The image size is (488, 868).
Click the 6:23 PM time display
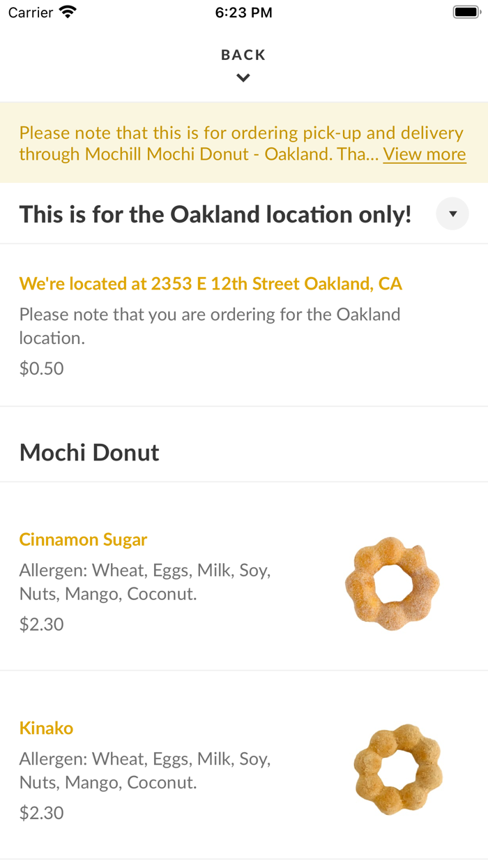click(243, 11)
